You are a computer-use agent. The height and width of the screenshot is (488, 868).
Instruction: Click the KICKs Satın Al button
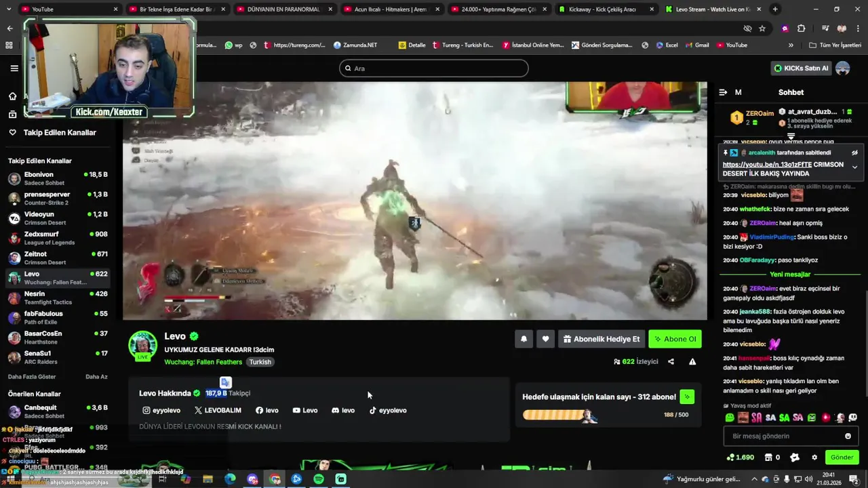(801, 68)
